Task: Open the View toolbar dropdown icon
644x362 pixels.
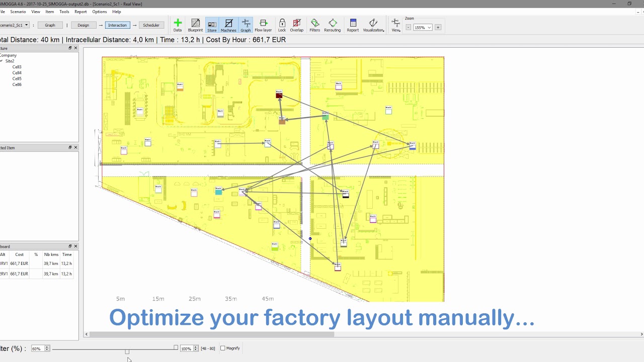Action: tap(396, 25)
